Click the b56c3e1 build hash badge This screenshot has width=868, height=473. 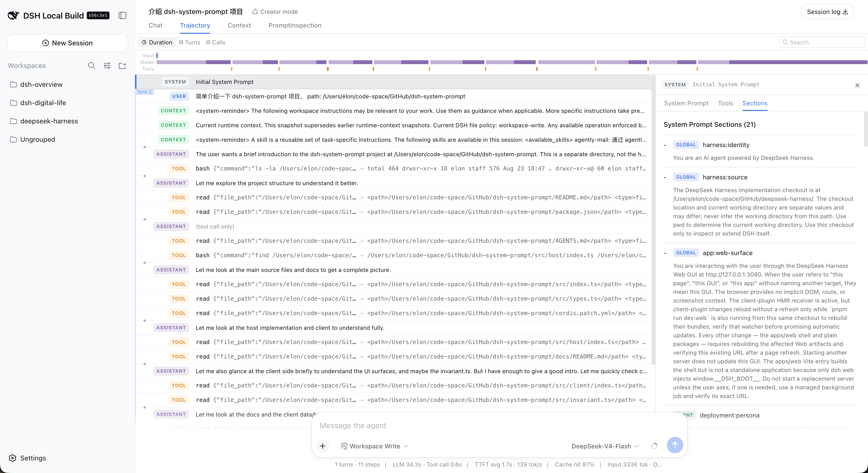coord(98,15)
